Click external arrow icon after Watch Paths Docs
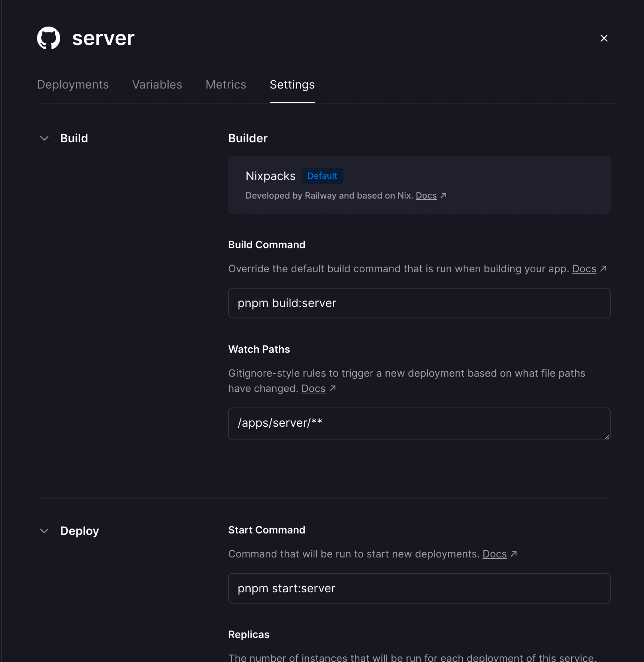 pyautogui.click(x=333, y=388)
